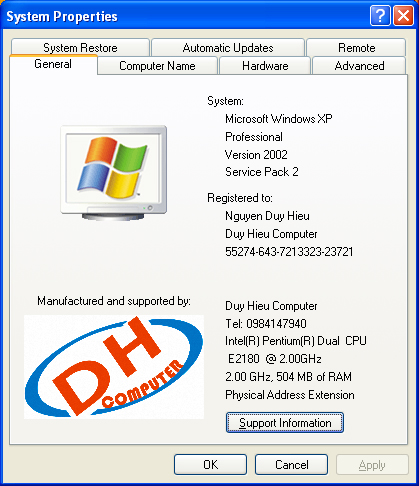The width and height of the screenshot is (419, 486).
Task: Click the Cancel button
Action: point(292,465)
